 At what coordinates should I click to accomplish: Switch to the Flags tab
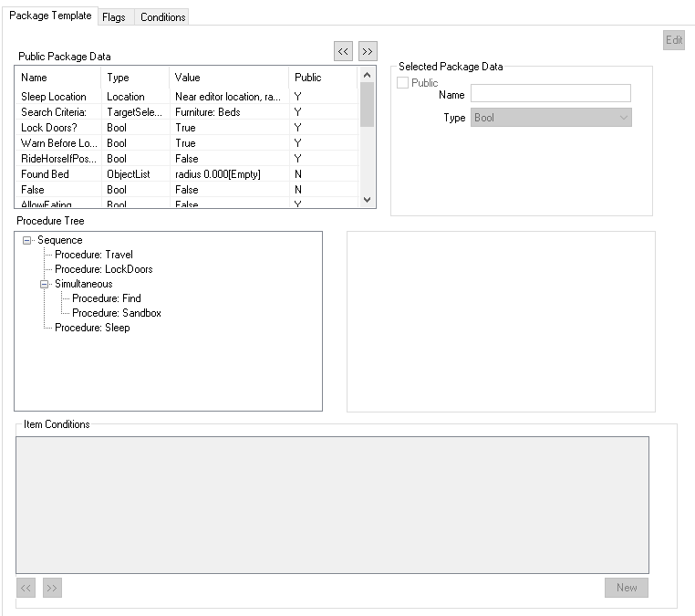(x=114, y=17)
